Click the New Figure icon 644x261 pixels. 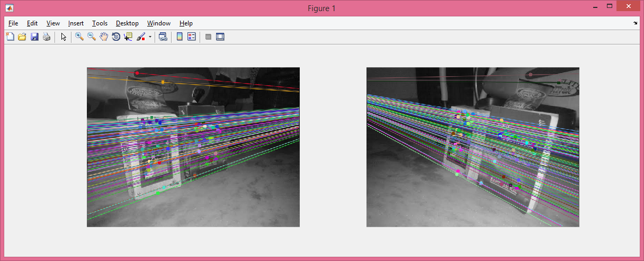[10, 37]
